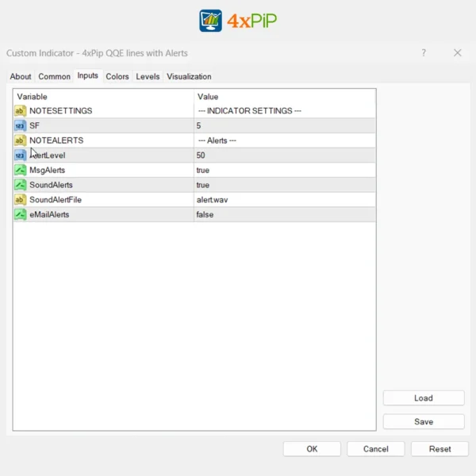Open the help question mark button
Viewport: 476px width, 476px height.
pyautogui.click(x=424, y=53)
